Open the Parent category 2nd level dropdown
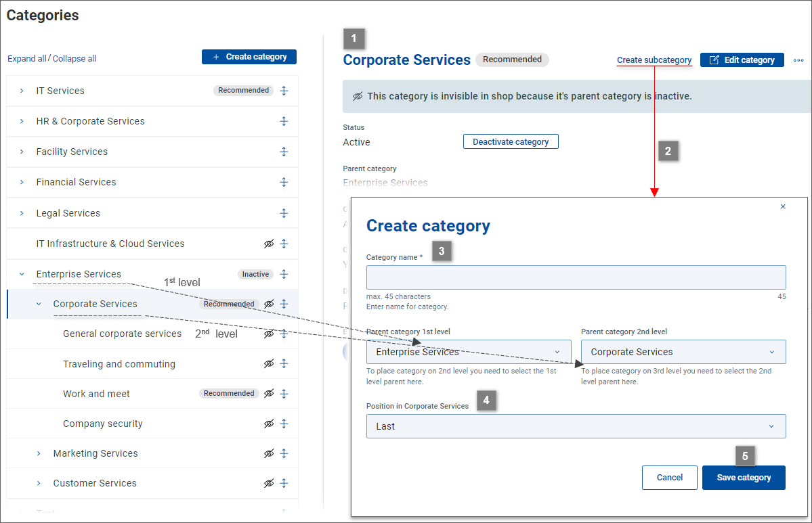The image size is (812, 523). click(683, 352)
